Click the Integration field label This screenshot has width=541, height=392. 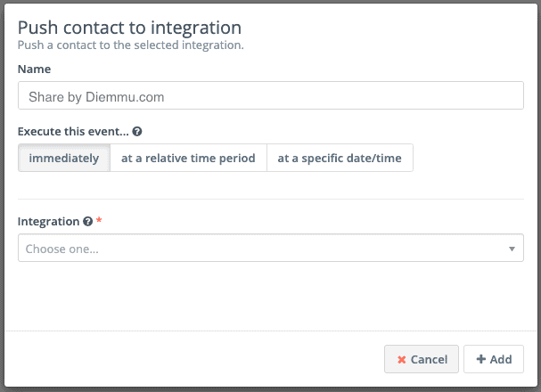tap(48, 222)
